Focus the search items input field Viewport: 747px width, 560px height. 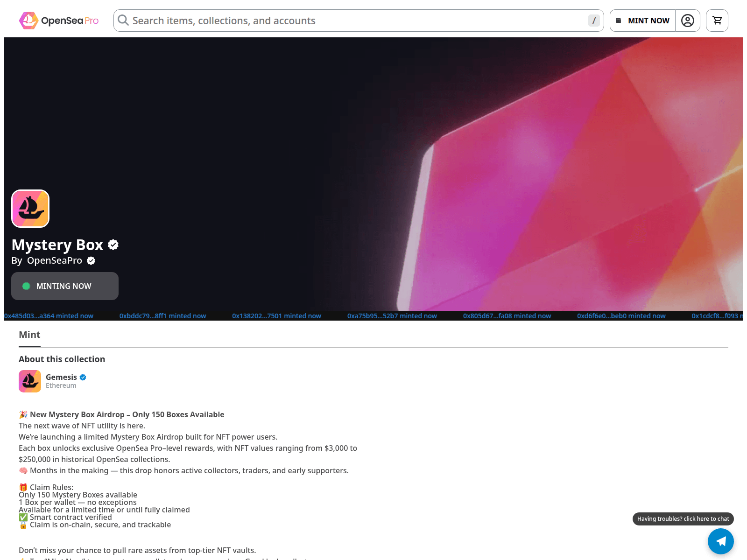pyautogui.click(x=355, y=21)
